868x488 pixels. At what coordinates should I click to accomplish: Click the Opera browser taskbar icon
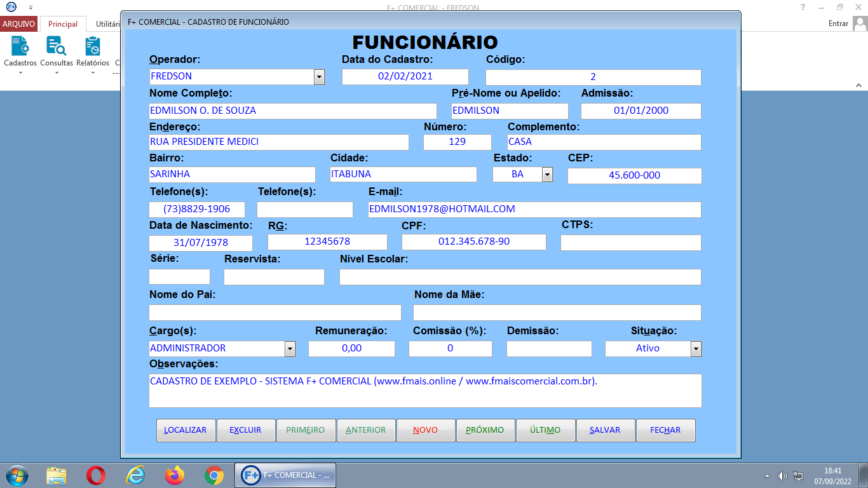96,475
